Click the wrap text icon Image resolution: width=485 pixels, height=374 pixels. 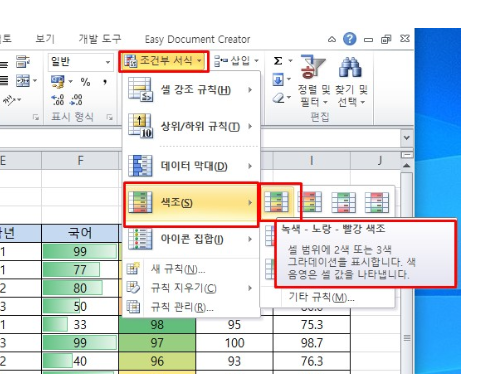pos(23,62)
